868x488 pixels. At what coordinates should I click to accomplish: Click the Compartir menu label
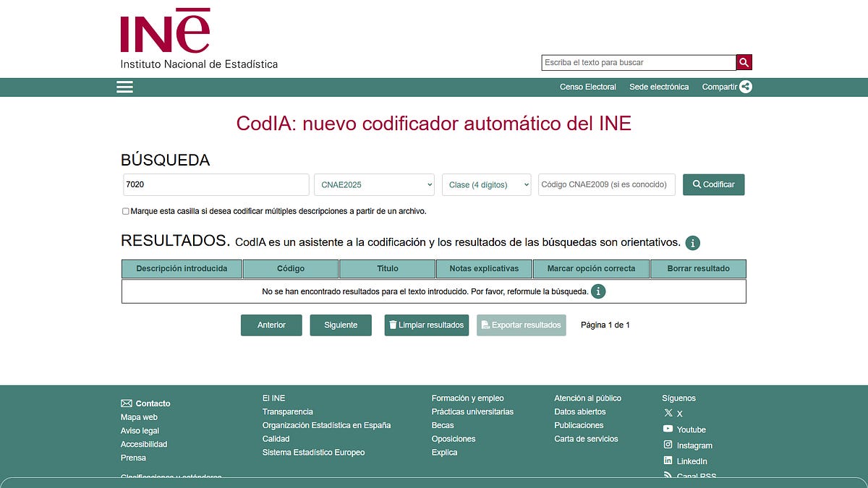(x=720, y=87)
